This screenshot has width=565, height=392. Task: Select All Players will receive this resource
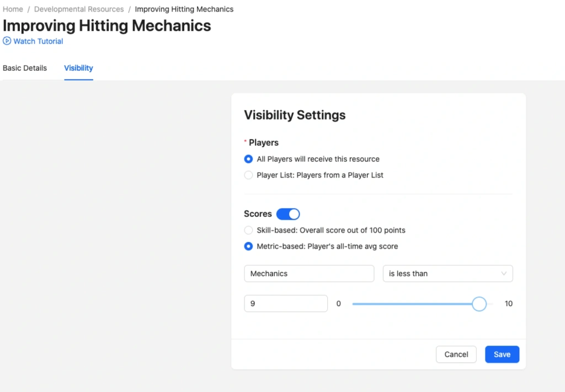pyautogui.click(x=248, y=159)
